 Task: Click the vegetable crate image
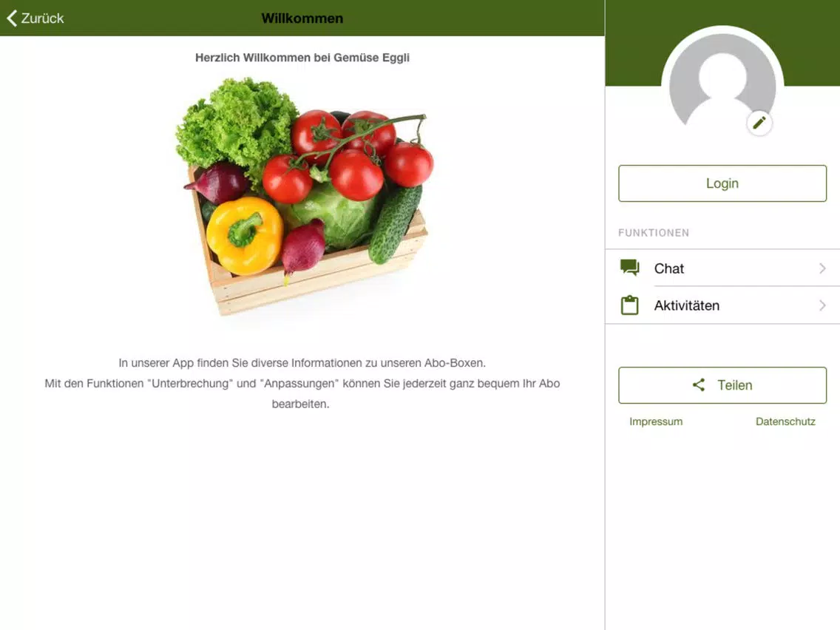pos(305,195)
